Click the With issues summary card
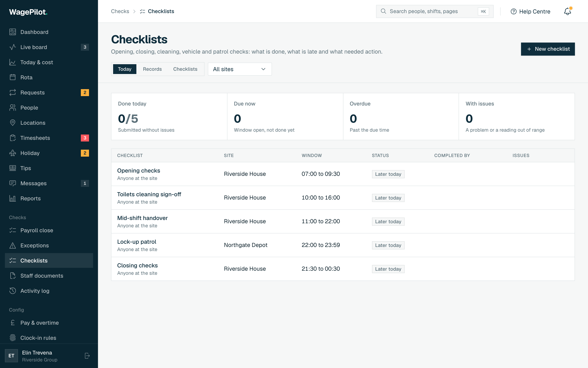 (x=517, y=116)
